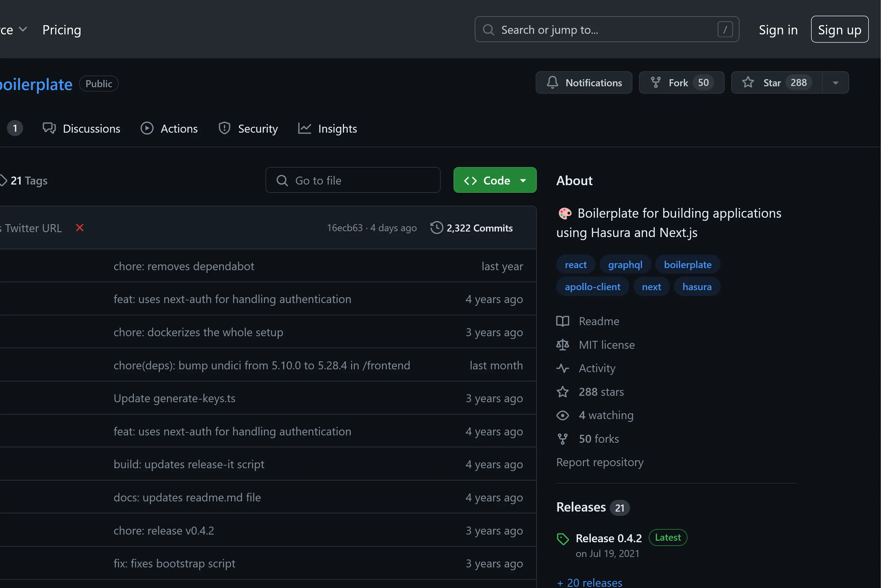Click the red failed status X icon
Image resolution: width=883 pixels, height=588 pixels.
(80, 228)
